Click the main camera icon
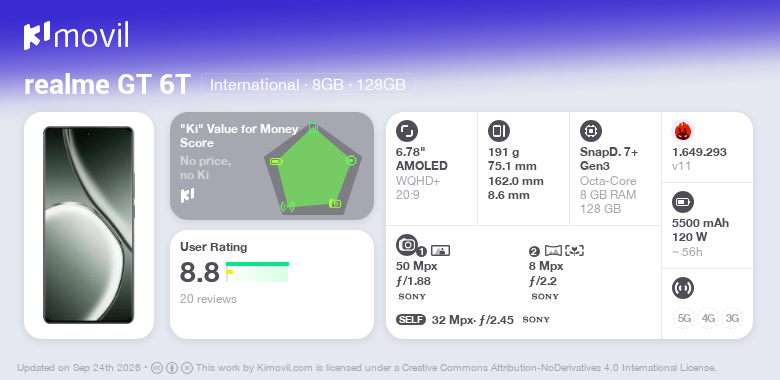The height and width of the screenshot is (380, 780). (407, 244)
